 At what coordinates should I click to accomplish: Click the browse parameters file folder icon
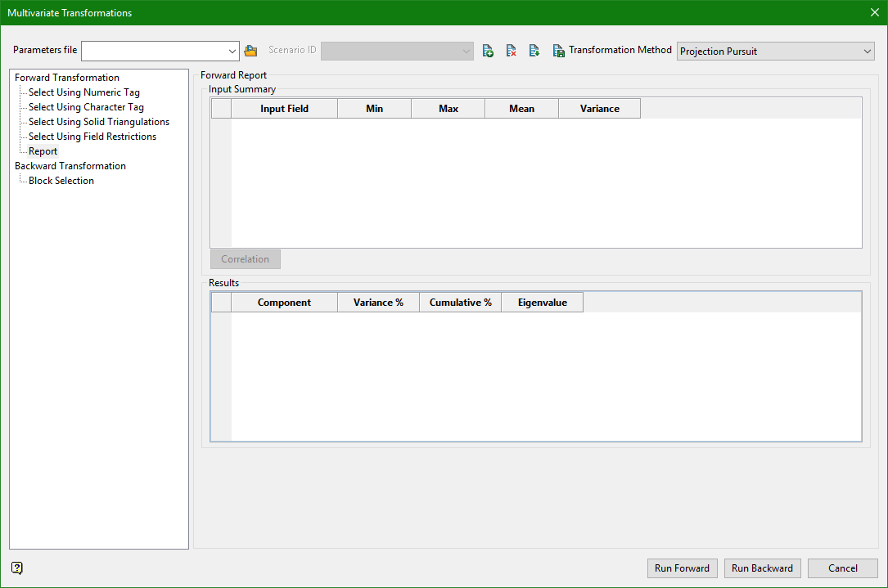point(250,51)
